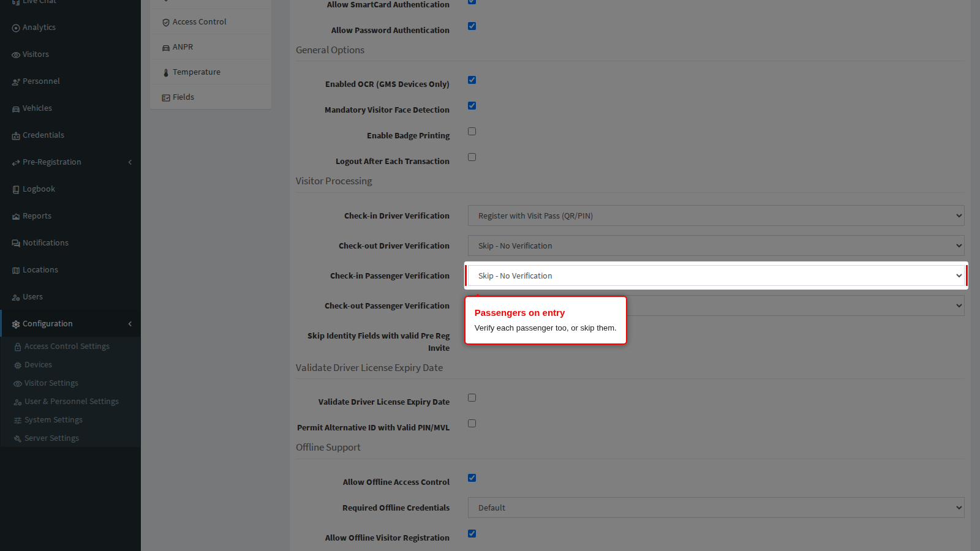This screenshot has height=551, width=980.
Task: Click the shield icon next to Access Control
Action: 166,23
